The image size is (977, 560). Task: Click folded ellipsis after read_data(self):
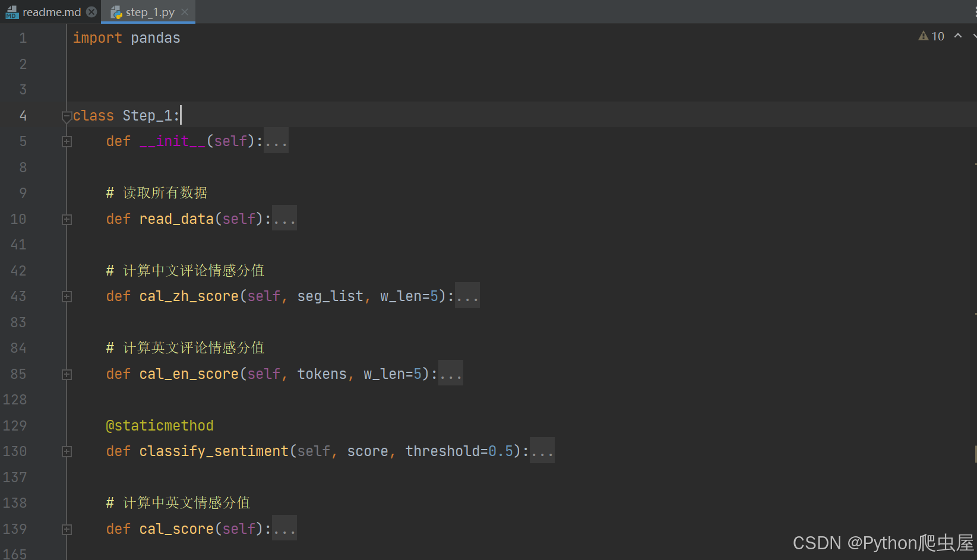(284, 219)
